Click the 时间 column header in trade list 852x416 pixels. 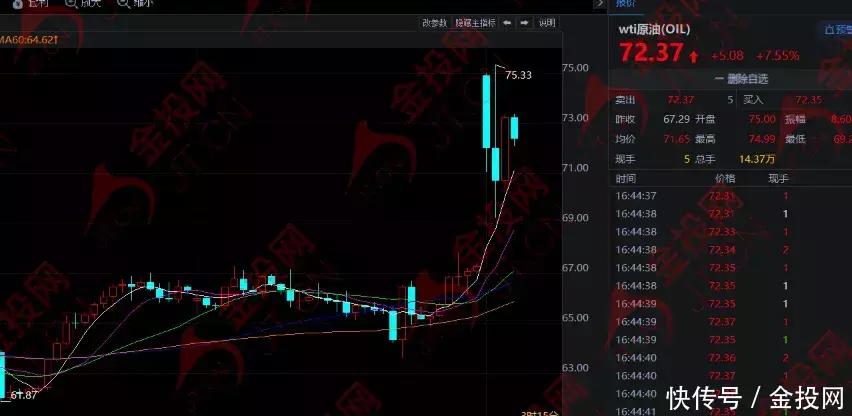628,176
